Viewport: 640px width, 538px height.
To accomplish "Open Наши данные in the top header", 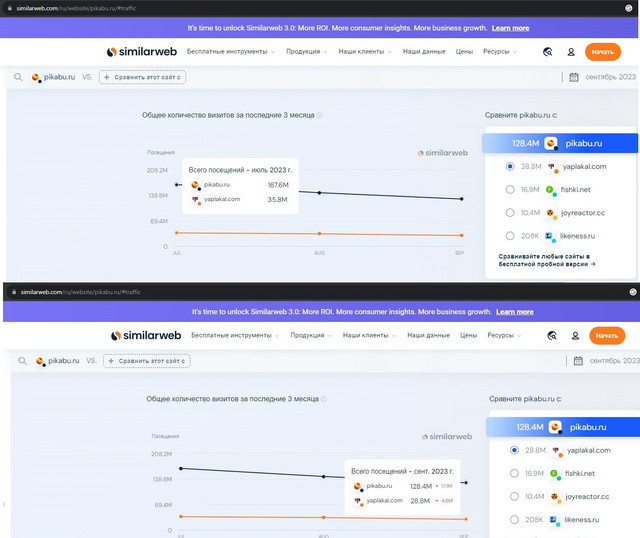I will (424, 51).
